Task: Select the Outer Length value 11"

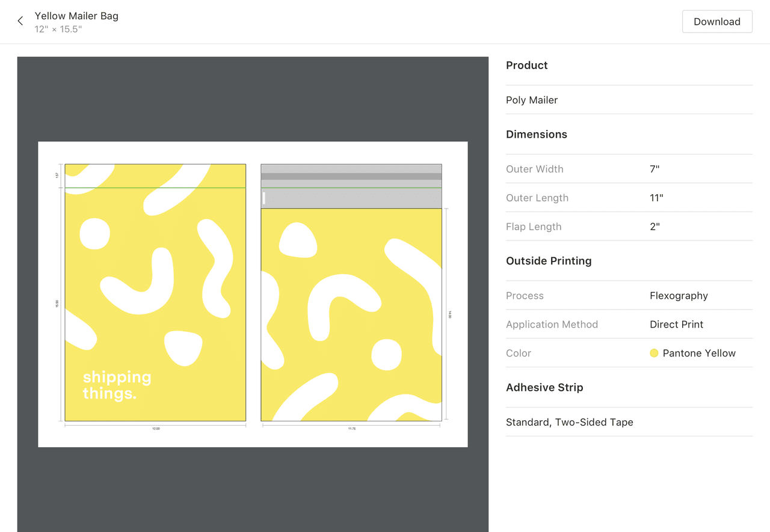Action: (x=656, y=198)
